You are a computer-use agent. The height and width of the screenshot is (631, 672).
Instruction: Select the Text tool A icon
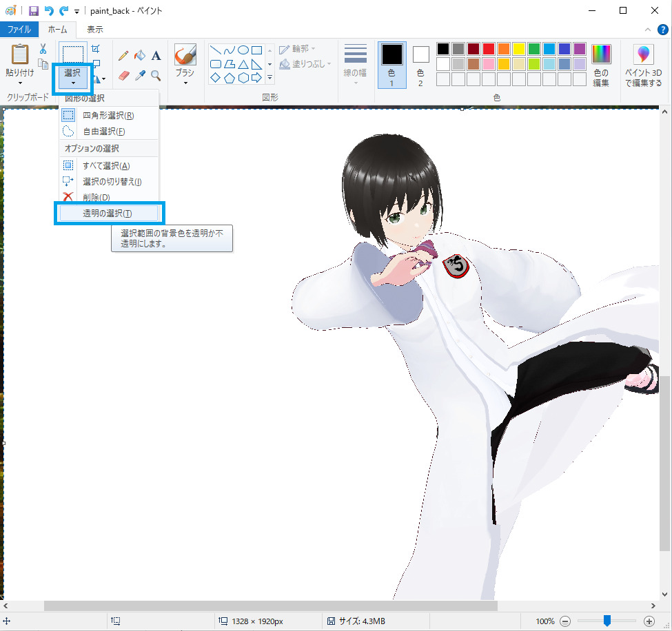(156, 56)
